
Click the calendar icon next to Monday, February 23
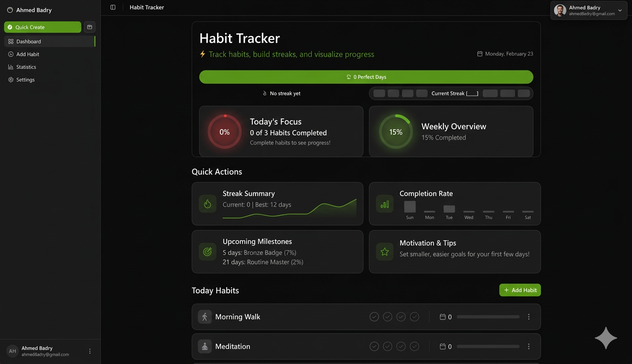[480, 54]
